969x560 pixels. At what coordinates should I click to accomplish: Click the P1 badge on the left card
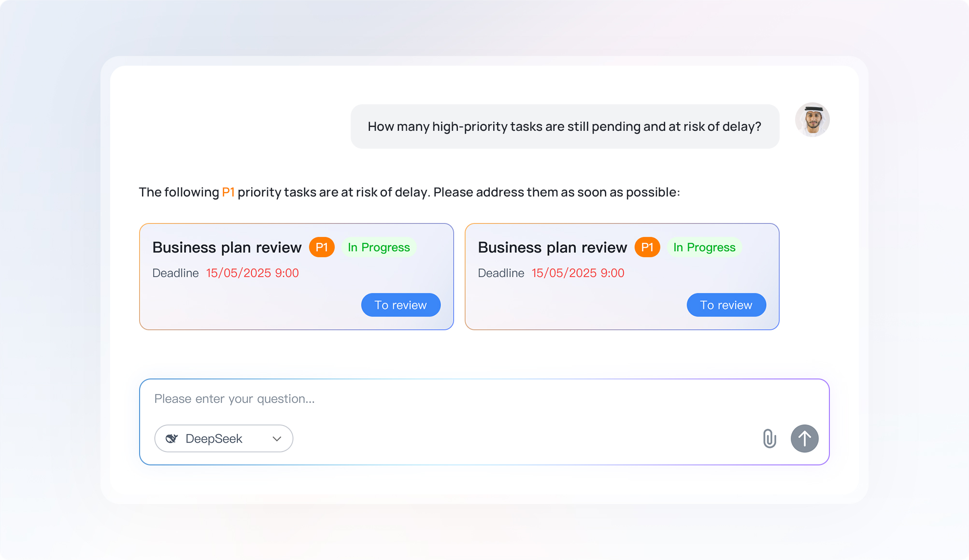(x=322, y=247)
